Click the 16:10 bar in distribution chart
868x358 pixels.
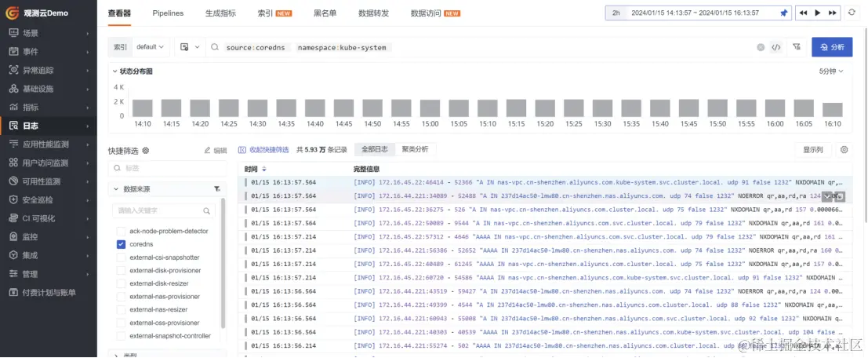pos(833,110)
